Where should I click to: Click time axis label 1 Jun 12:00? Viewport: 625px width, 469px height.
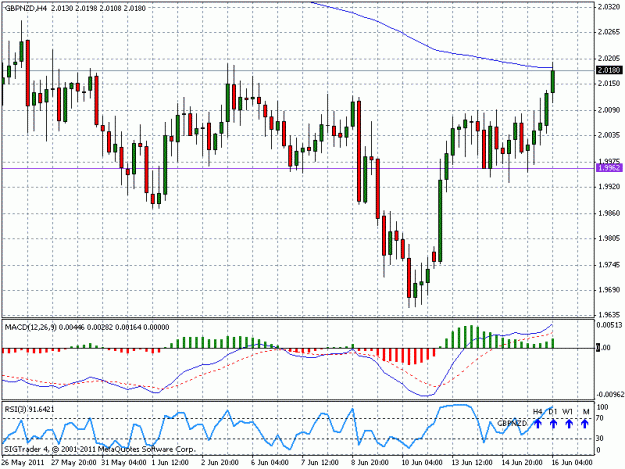pyautogui.click(x=170, y=462)
